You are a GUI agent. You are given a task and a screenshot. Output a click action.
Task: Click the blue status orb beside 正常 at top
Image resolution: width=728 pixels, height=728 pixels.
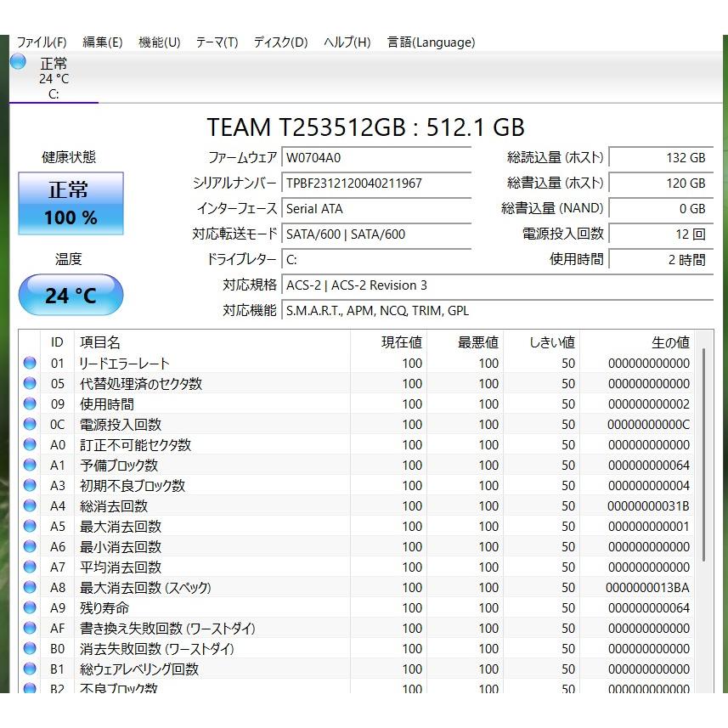click(x=18, y=61)
